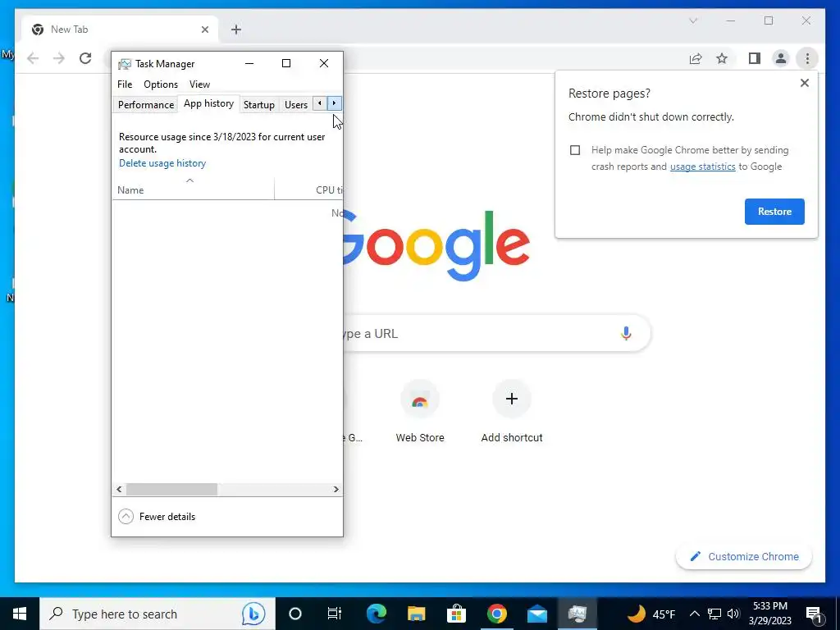
Task: Switch to the Performance tab
Action: [146, 104]
